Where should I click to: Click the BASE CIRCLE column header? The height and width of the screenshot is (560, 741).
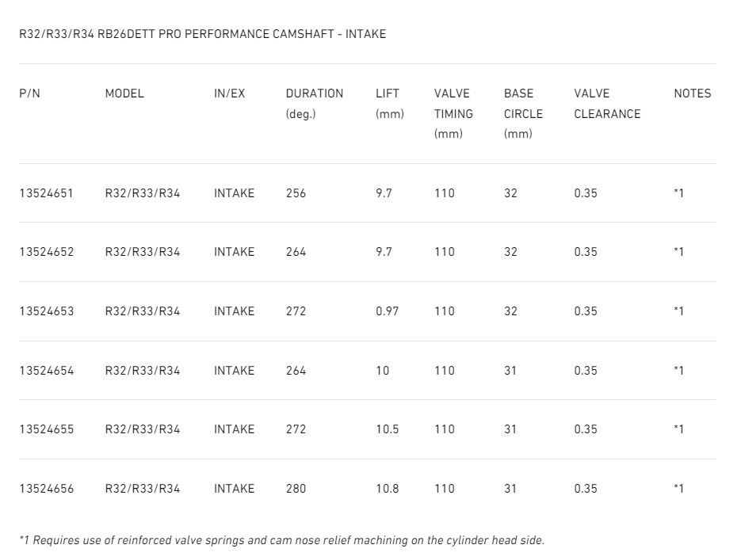pyautogui.click(x=523, y=113)
